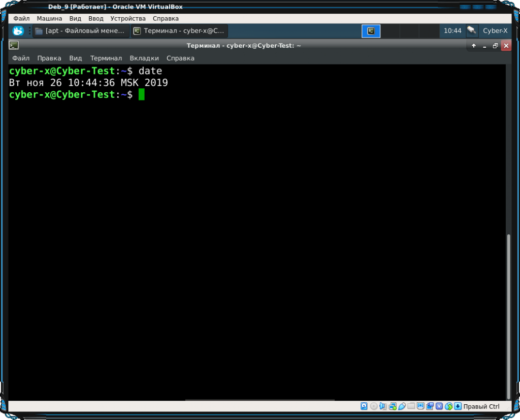The height and width of the screenshot is (420, 520).
Task: Open the terminal window menu icon
Action: (14, 45)
